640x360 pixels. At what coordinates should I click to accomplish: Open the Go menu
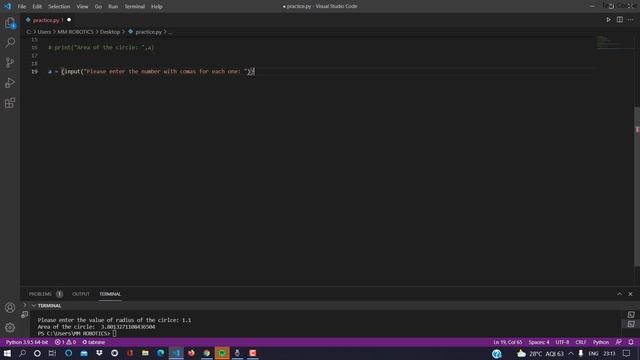click(x=98, y=7)
